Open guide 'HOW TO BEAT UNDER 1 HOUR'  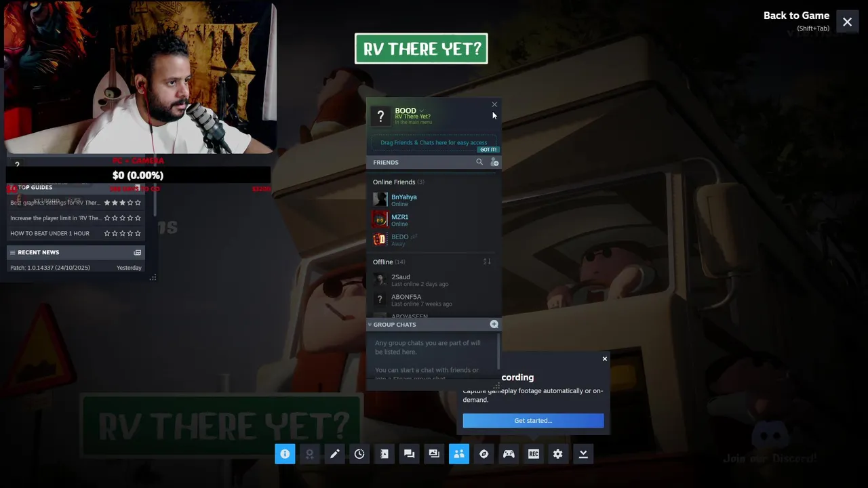tap(50, 233)
